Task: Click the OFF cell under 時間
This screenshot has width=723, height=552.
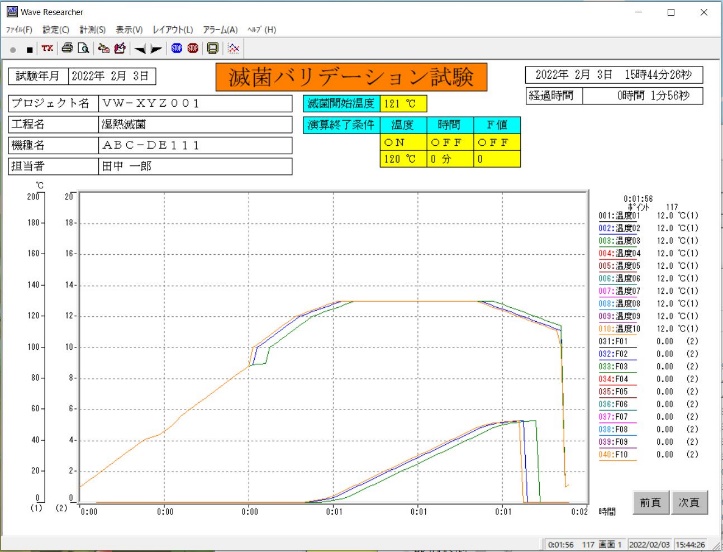Action: pos(450,142)
